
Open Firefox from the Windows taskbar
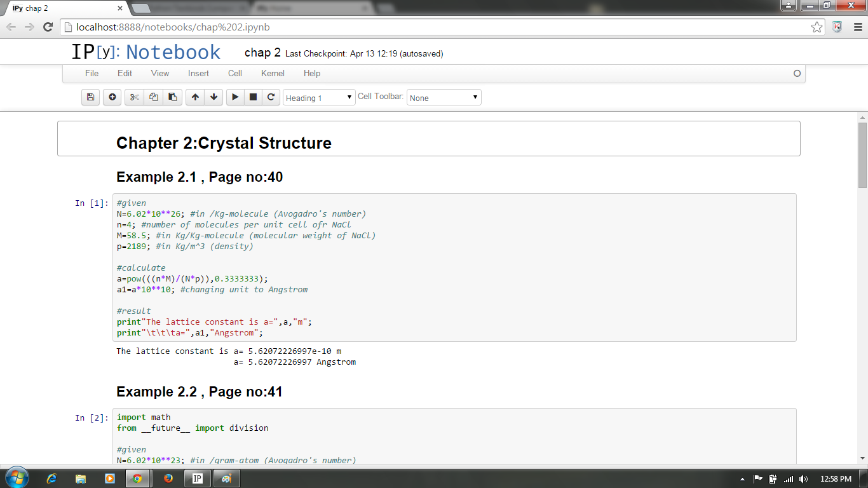click(x=168, y=478)
